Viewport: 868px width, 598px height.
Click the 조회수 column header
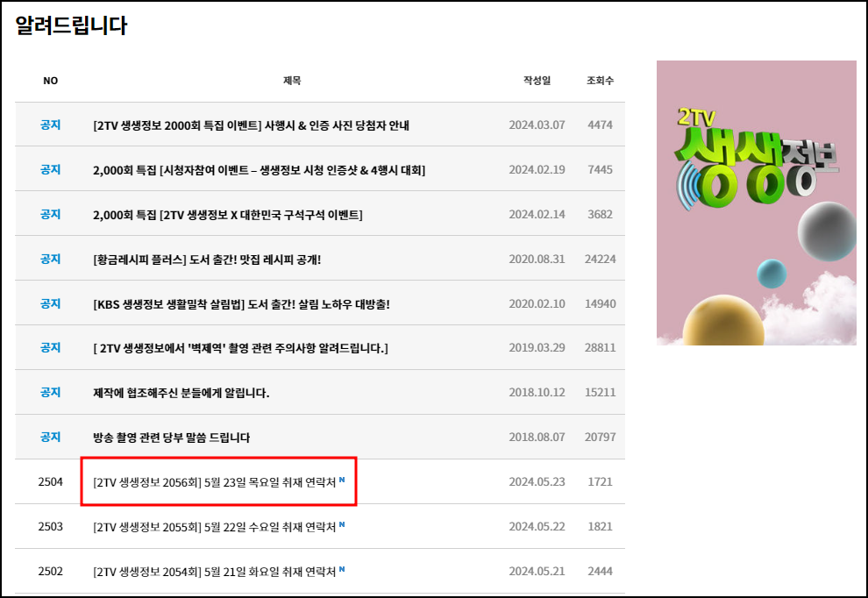(600, 81)
